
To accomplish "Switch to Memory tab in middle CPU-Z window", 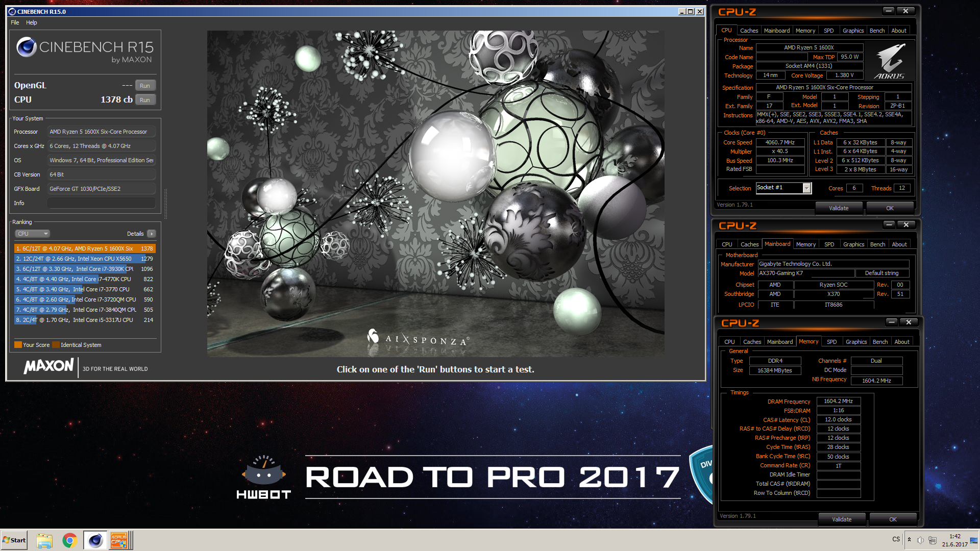I will coord(806,244).
